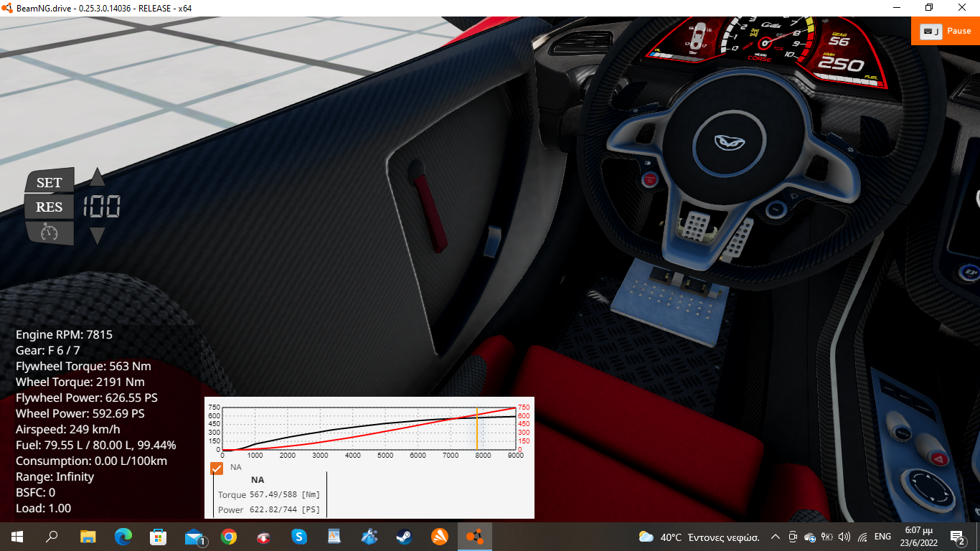Open the document editor taskbar icon
Screen dimensions: 980x551
(334, 536)
